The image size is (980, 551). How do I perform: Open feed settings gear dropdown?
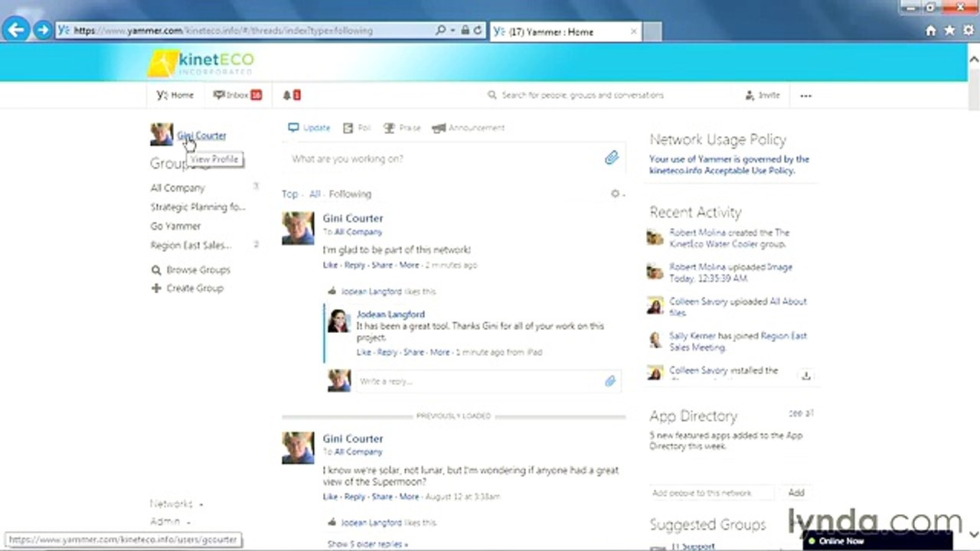point(617,194)
